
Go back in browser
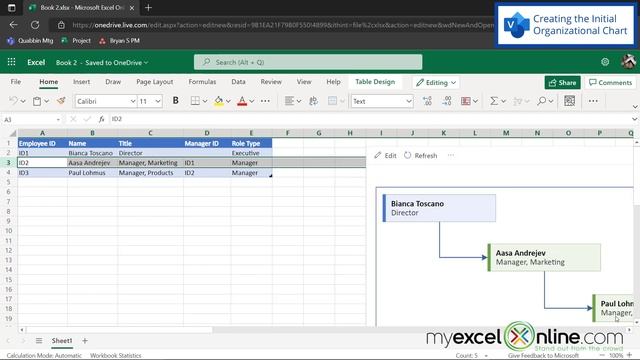[13, 25]
